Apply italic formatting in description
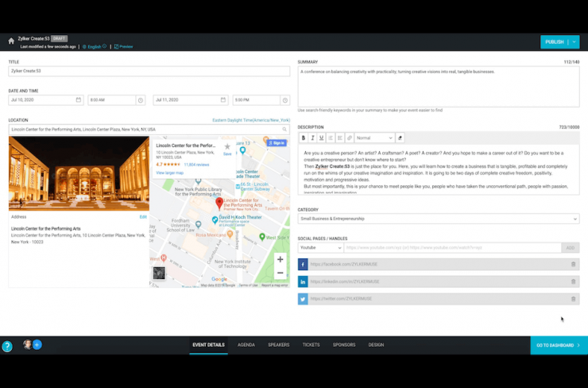 [312, 138]
